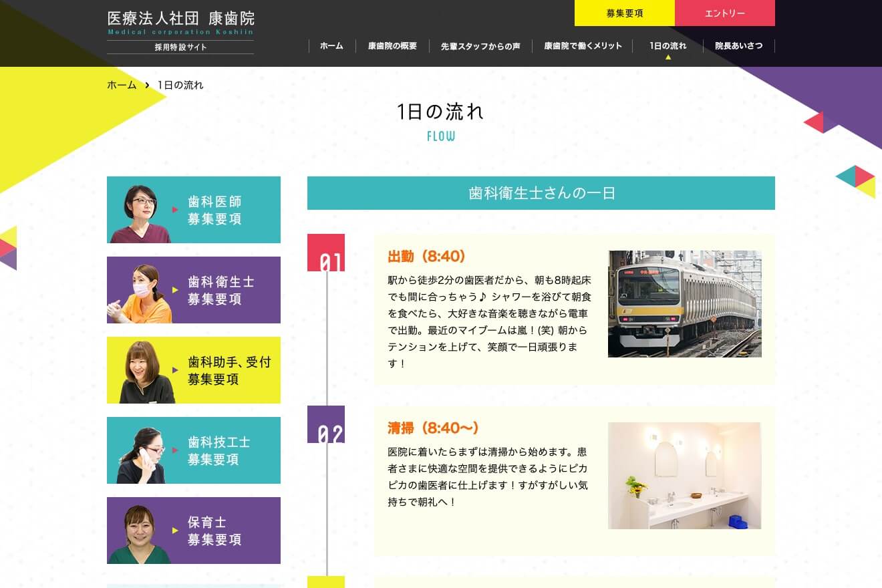Click the 02 step number marker
Screen dimensions: 882x588
click(326, 424)
